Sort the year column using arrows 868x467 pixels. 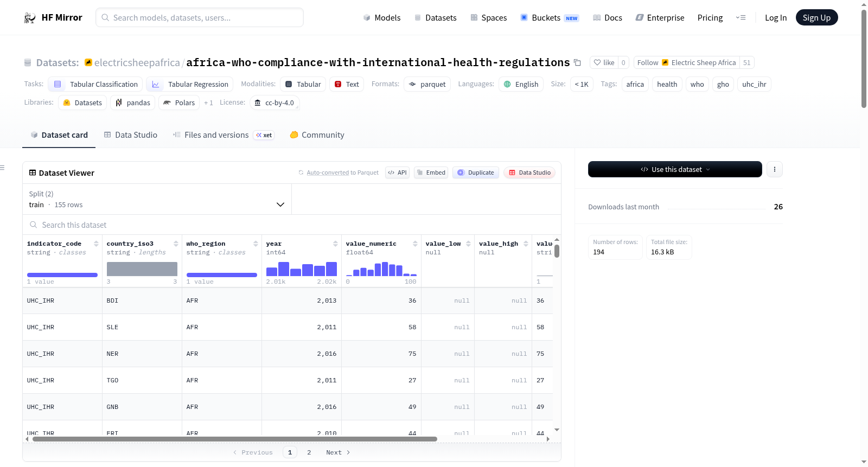pyautogui.click(x=335, y=244)
